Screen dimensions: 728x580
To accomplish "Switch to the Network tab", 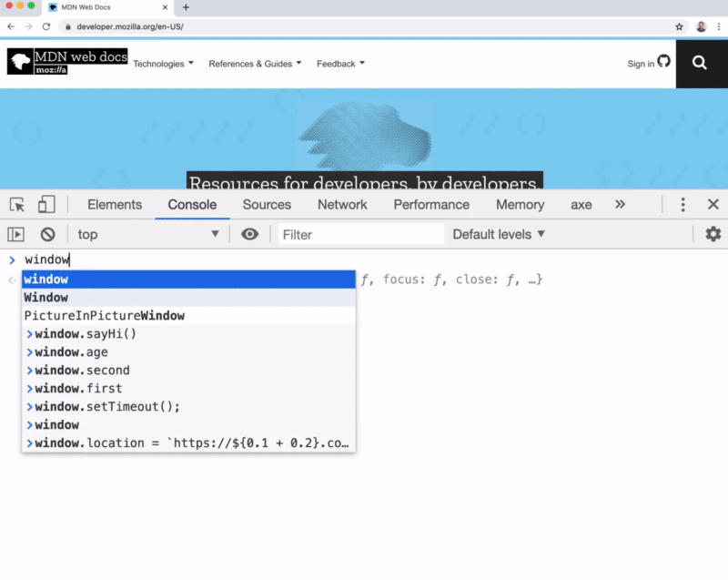I will 342,205.
